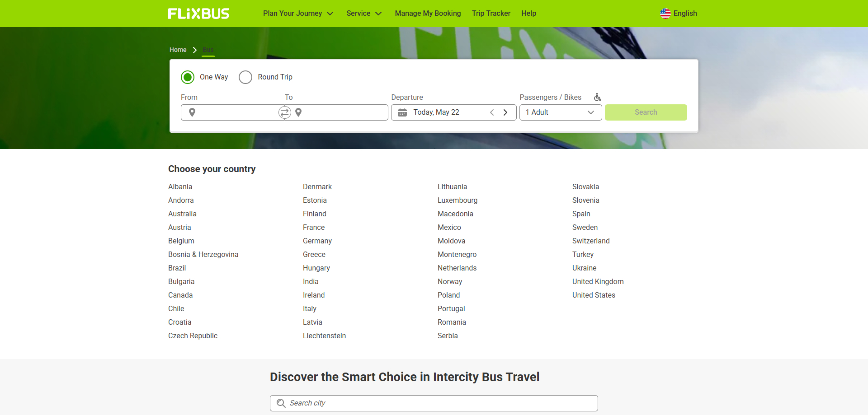This screenshot has width=868, height=415.
Task: Select Greece country link
Action: [x=314, y=255]
